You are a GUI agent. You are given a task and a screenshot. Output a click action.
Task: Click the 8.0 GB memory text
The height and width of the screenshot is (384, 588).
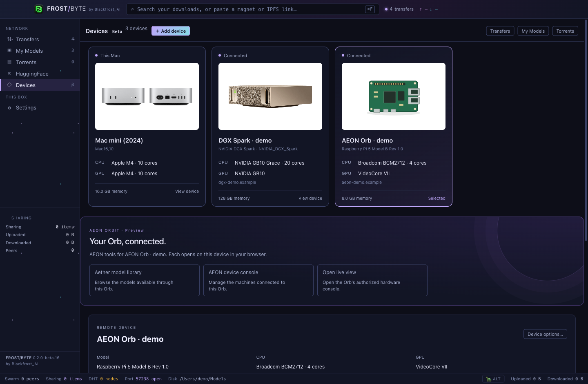click(x=357, y=198)
